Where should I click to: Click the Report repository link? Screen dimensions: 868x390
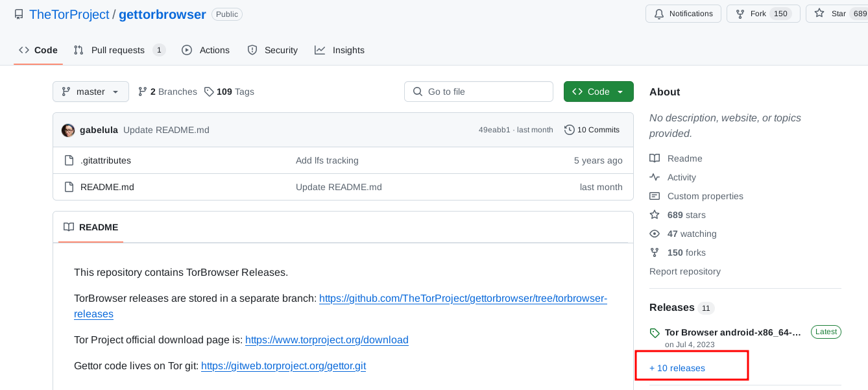[x=685, y=271]
